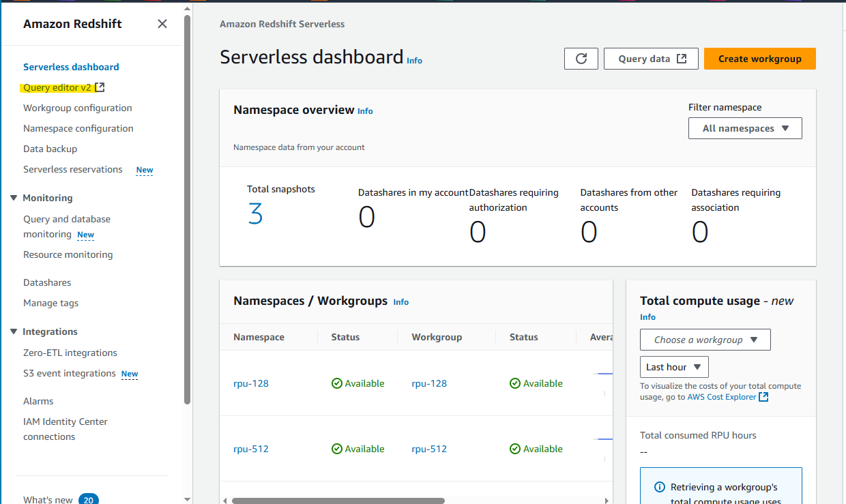Viewport: 846px width, 504px height.
Task: Click the Datashares in my account value
Action: [367, 217]
